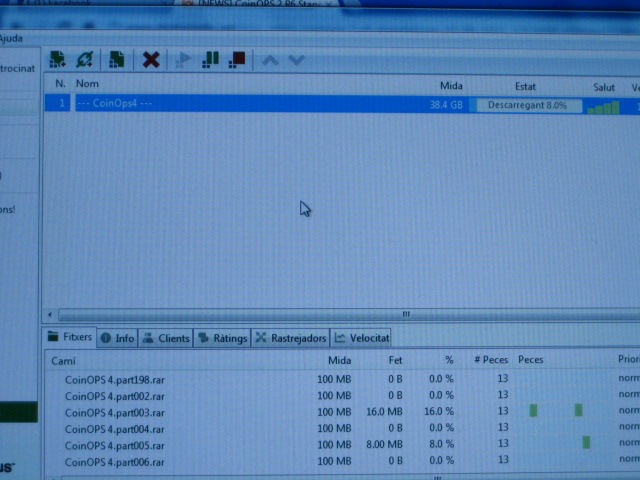
Task: Click the move down queue arrow
Action: 297,60
